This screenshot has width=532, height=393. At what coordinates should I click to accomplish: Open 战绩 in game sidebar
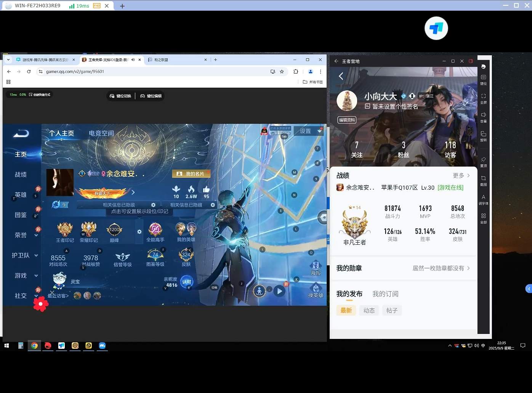(x=21, y=175)
